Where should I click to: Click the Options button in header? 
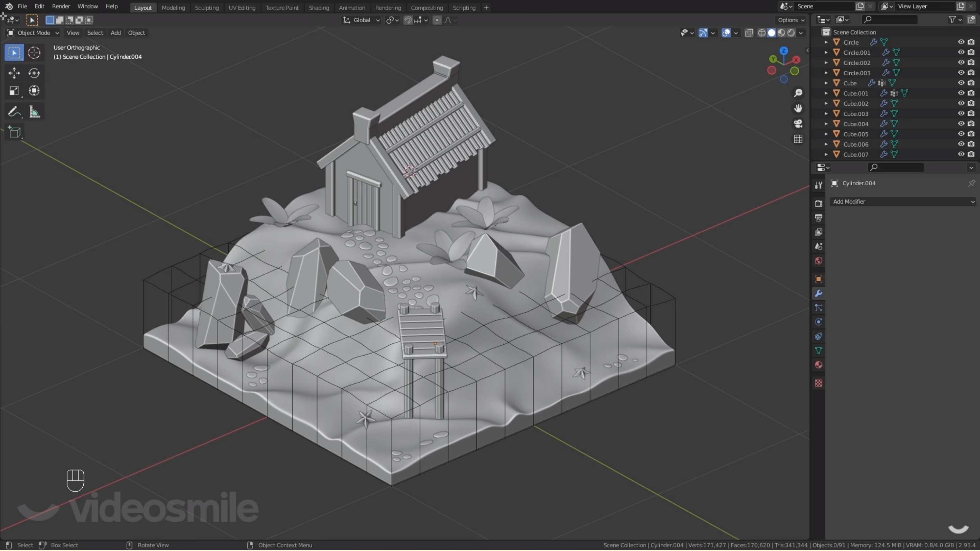coord(791,20)
